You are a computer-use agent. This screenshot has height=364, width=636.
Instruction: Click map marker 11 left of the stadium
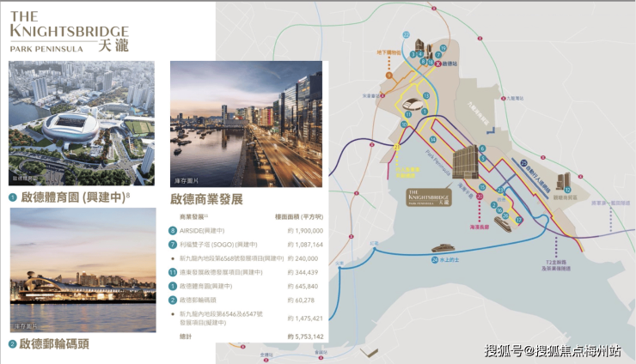(x=408, y=115)
